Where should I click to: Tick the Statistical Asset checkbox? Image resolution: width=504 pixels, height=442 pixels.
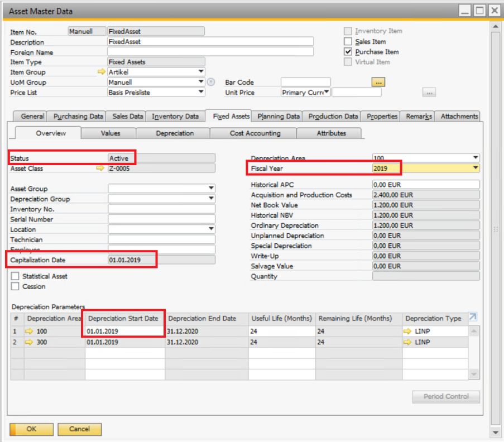(15, 276)
